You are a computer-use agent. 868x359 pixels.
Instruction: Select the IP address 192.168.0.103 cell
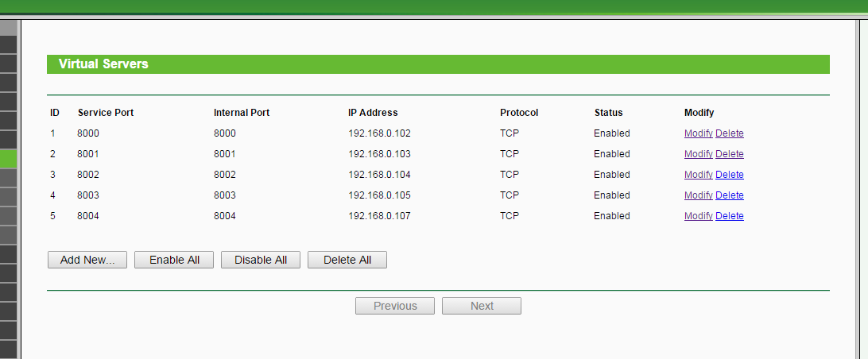tap(379, 154)
